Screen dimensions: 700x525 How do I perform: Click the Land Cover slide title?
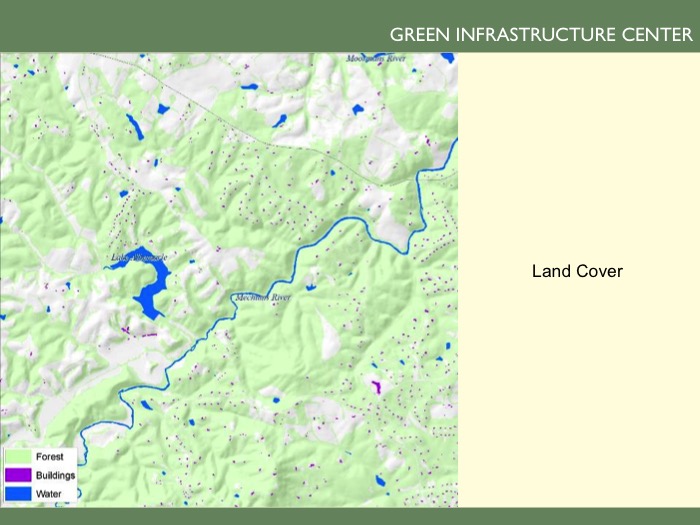pyautogui.click(x=577, y=271)
